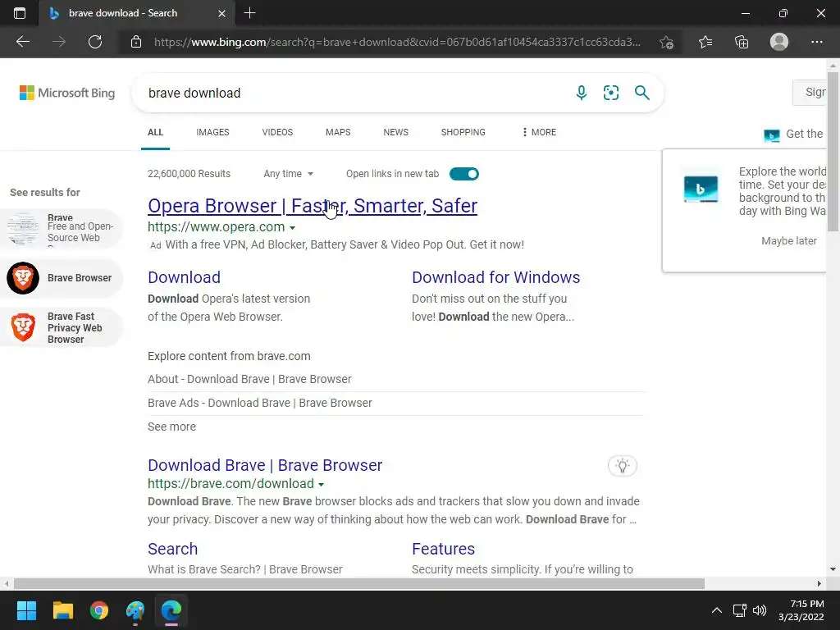Open Windows Start menu
This screenshot has height=630, width=840.
click(26, 610)
